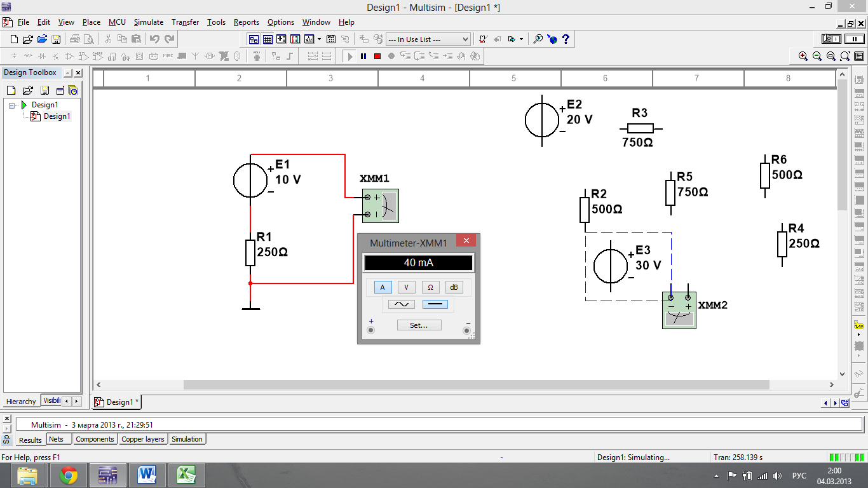Image resolution: width=868 pixels, height=488 pixels.
Task: Click the Zoom In magnifier icon
Action: (x=803, y=56)
